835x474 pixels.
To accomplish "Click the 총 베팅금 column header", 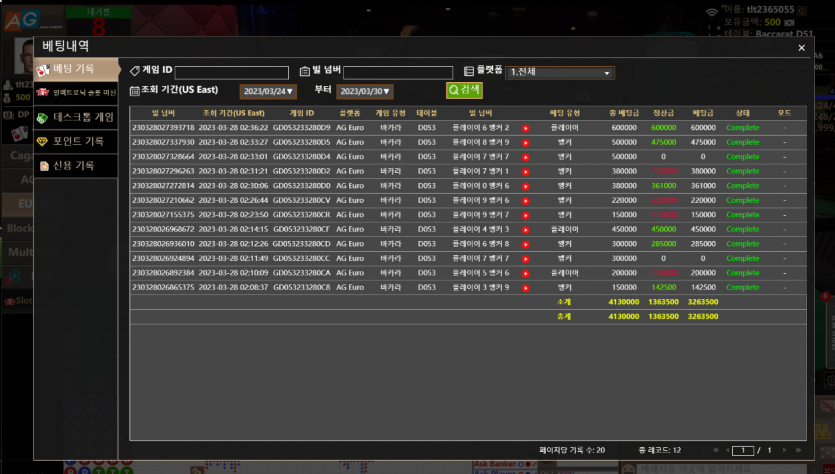I will [x=624, y=113].
